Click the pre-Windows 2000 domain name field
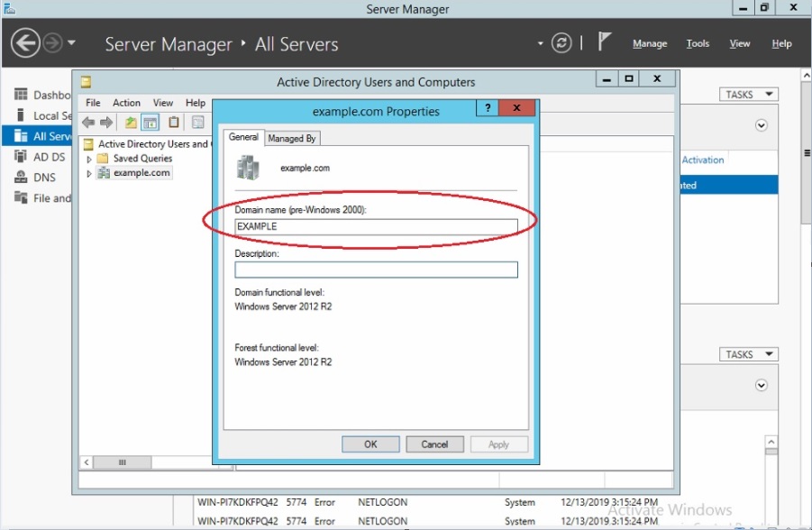 376,226
